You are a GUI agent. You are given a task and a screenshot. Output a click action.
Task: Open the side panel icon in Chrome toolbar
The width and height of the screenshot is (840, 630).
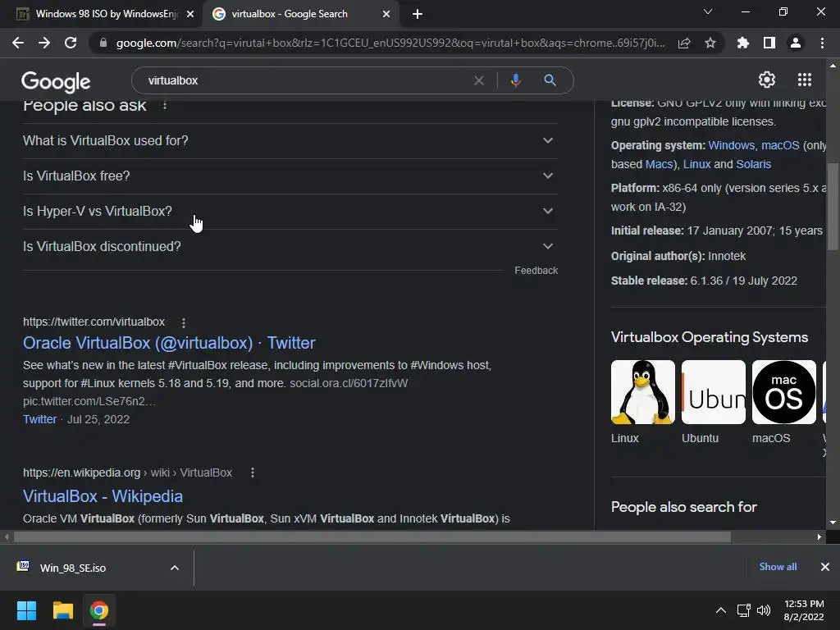[769, 43]
